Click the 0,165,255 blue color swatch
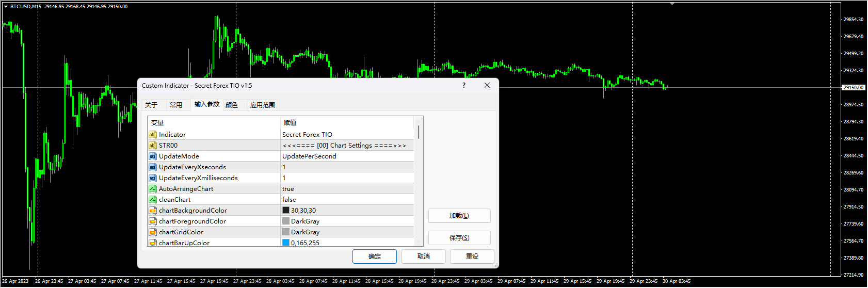The width and height of the screenshot is (868, 288). coord(286,243)
